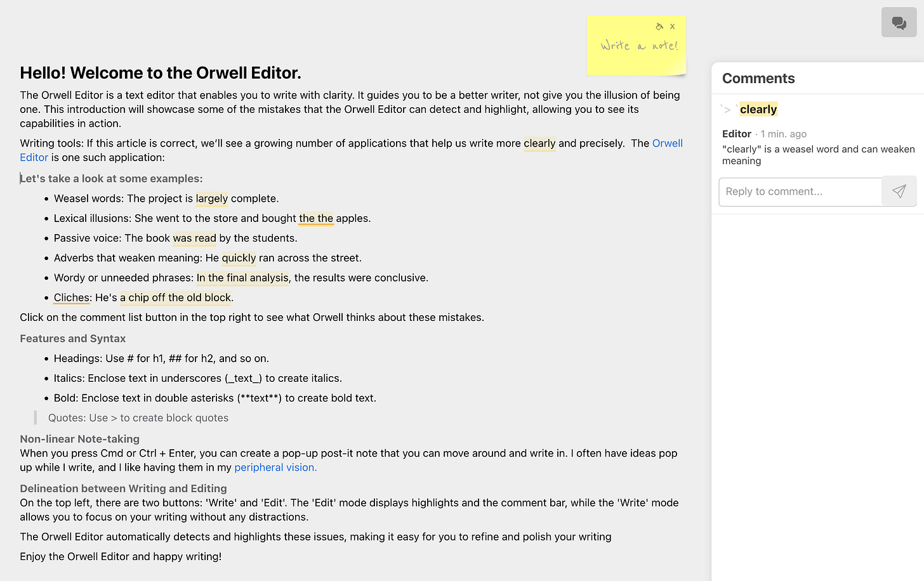Click 'Editor' comment author name
924x581 pixels.
tap(737, 134)
